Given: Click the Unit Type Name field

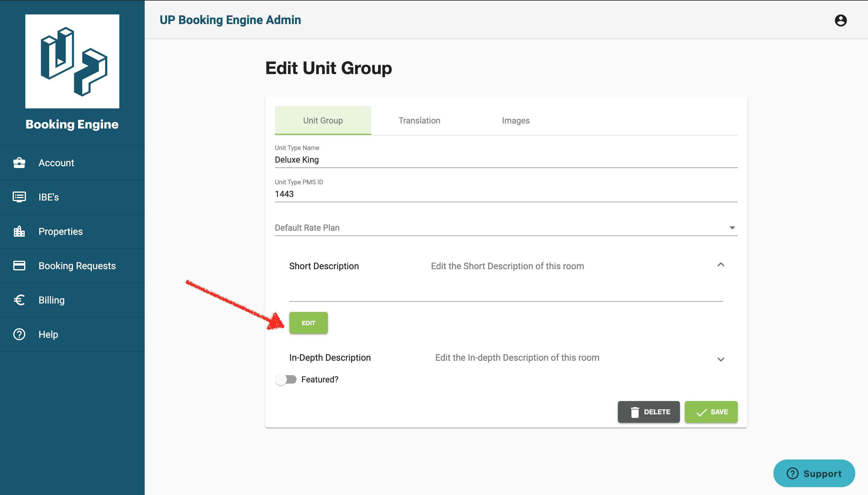Looking at the screenshot, I should coord(506,160).
